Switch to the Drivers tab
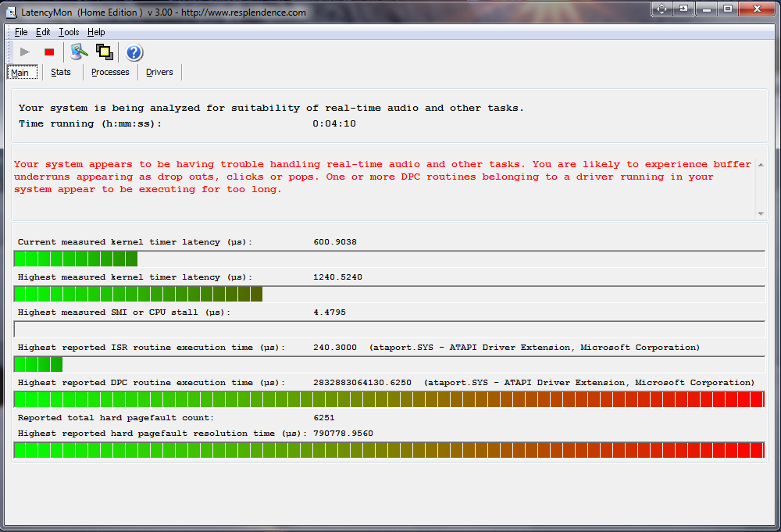Image resolution: width=781 pixels, height=532 pixels. [x=159, y=72]
